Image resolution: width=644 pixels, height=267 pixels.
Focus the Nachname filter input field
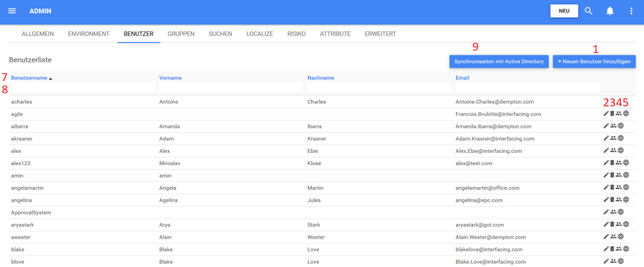[379, 87]
